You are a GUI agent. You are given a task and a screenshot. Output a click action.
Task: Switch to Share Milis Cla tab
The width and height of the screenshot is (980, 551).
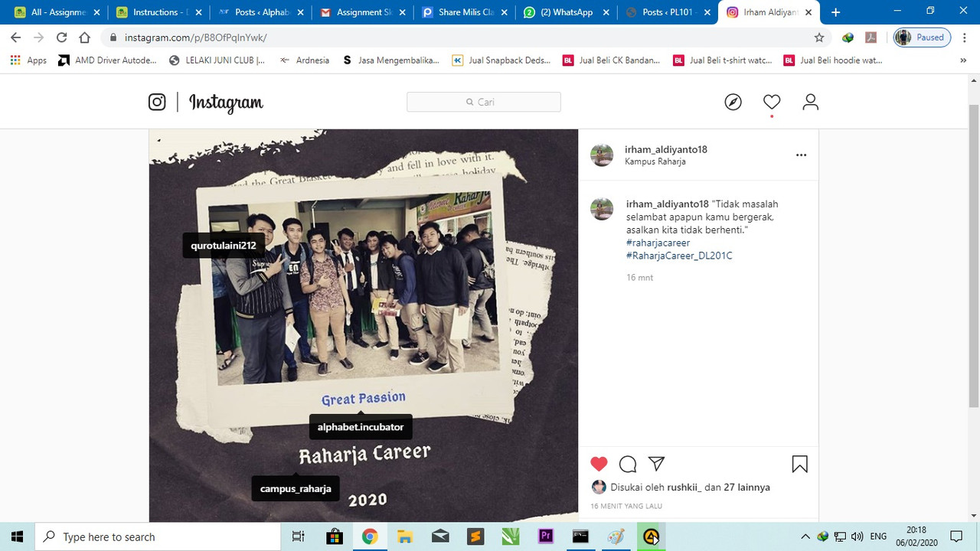[464, 12]
